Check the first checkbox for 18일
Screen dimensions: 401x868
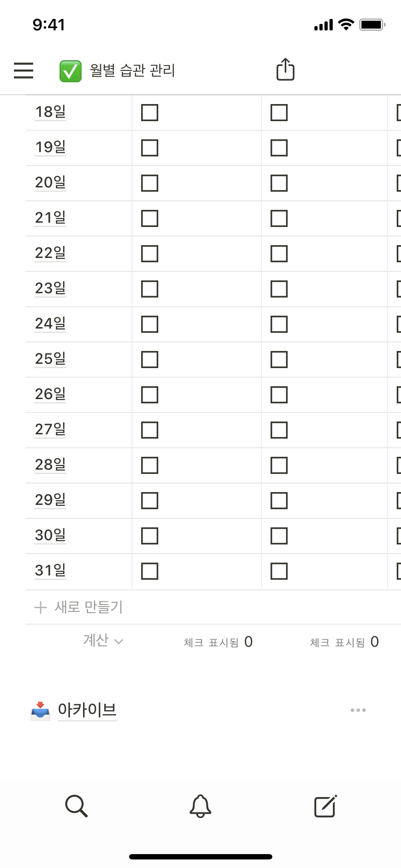[x=150, y=113]
